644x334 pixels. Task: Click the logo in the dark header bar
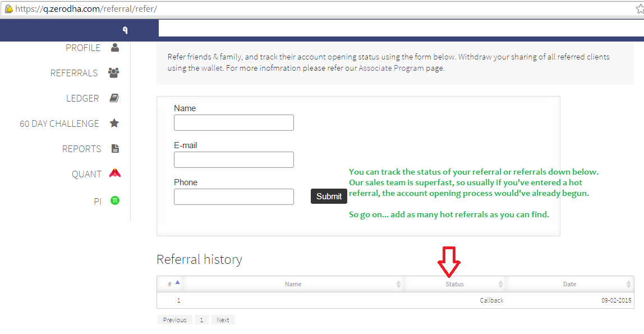click(x=125, y=30)
